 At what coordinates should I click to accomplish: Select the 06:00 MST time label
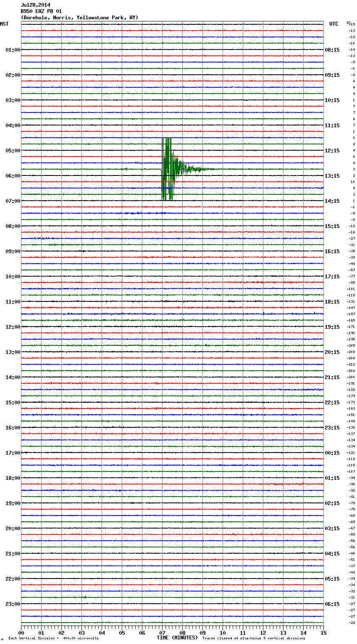(13, 176)
